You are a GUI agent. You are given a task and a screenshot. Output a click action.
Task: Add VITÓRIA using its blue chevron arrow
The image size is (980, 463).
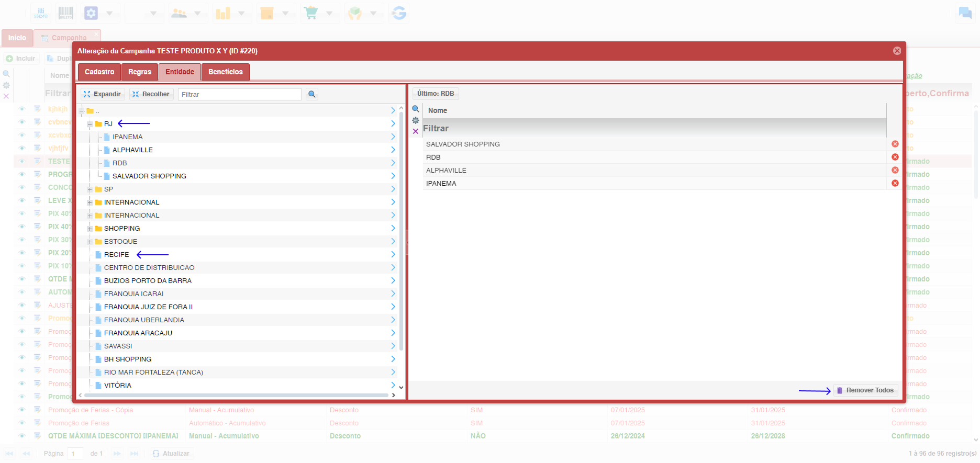coord(393,385)
